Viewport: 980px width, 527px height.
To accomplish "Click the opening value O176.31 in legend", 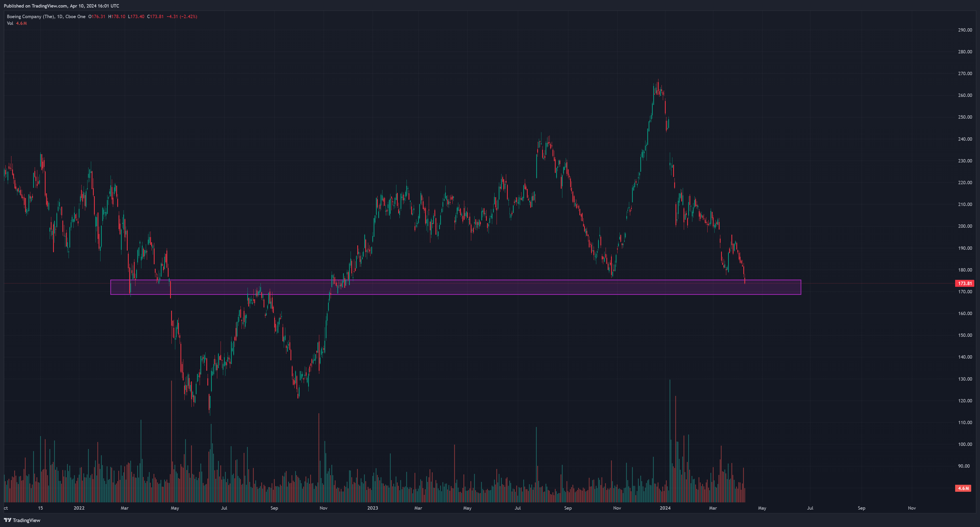I will pyautogui.click(x=97, y=16).
